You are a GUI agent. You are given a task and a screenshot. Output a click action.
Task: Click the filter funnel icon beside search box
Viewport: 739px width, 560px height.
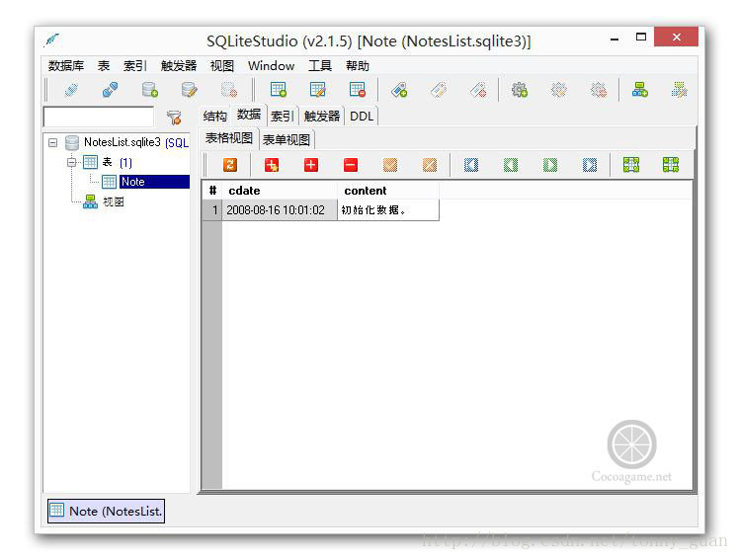[175, 118]
